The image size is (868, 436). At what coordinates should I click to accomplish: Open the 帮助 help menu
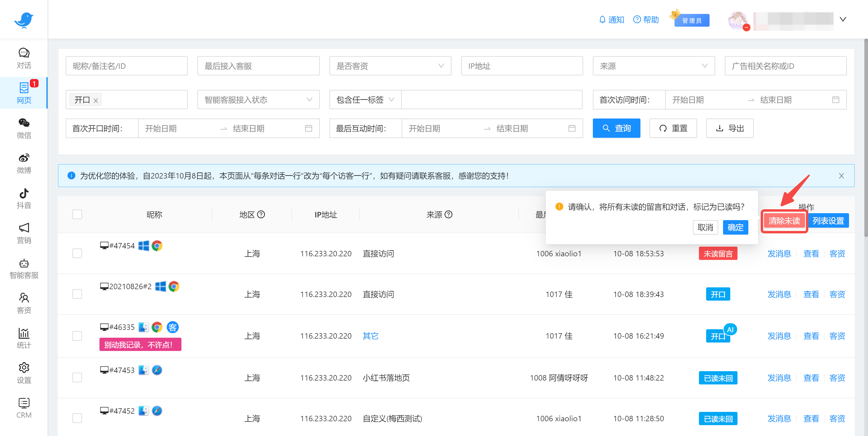coord(646,20)
